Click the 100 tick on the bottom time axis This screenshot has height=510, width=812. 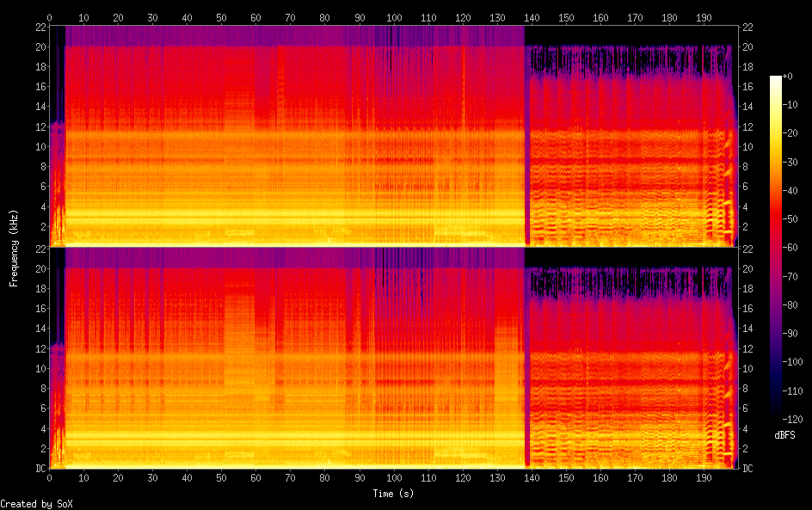[393, 476]
